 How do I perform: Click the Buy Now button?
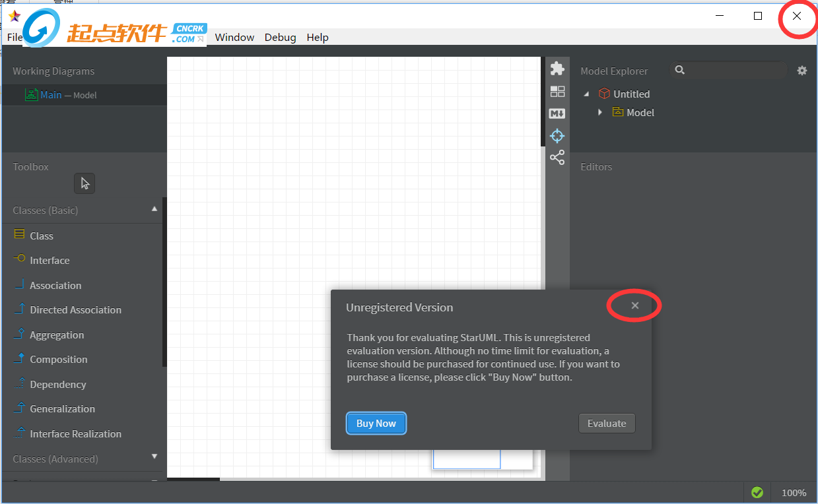tap(376, 424)
